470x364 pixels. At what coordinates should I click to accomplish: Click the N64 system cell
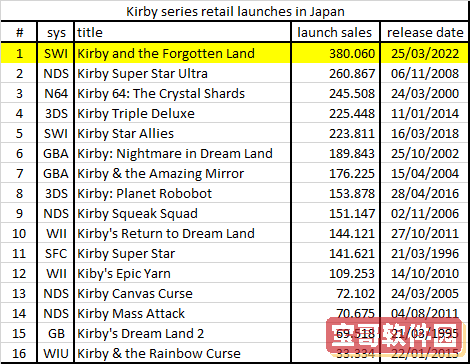pos(56,93)
